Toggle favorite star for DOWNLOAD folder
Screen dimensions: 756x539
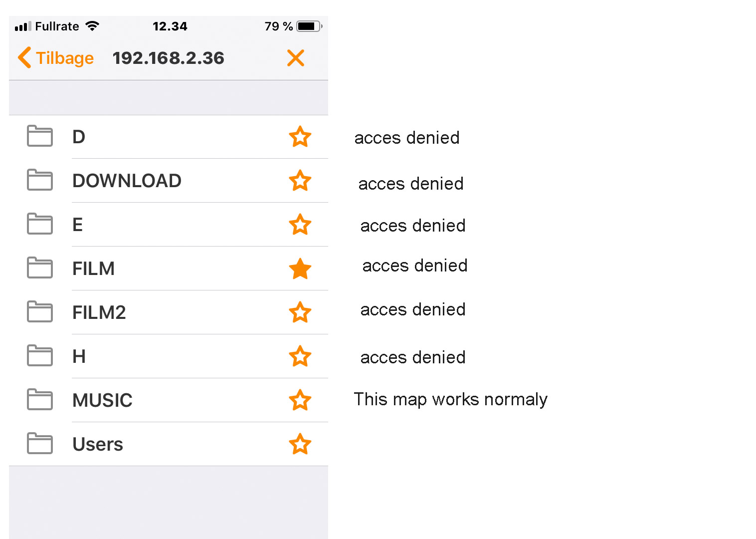300,181
